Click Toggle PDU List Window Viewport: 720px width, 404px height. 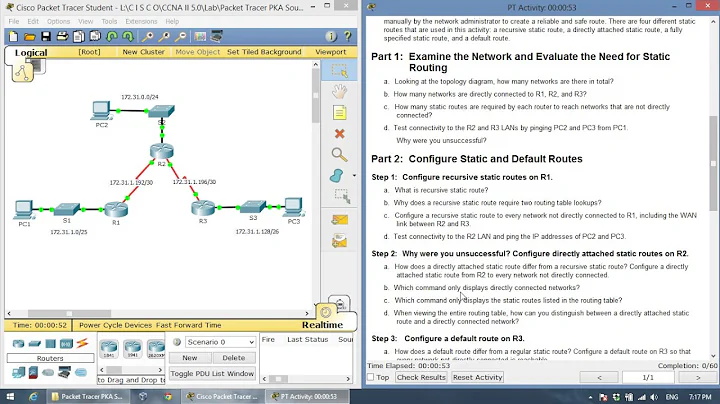pyautogui.click(x=212, y=373)
